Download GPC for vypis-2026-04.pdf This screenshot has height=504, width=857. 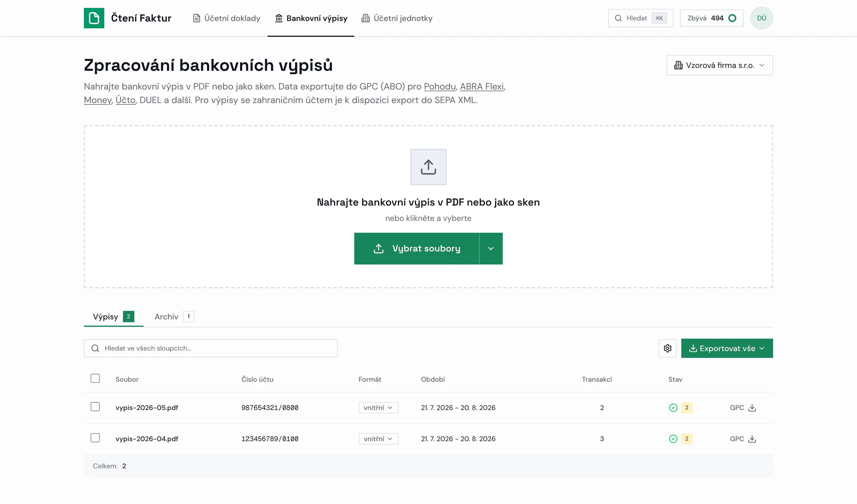(743, 439)
